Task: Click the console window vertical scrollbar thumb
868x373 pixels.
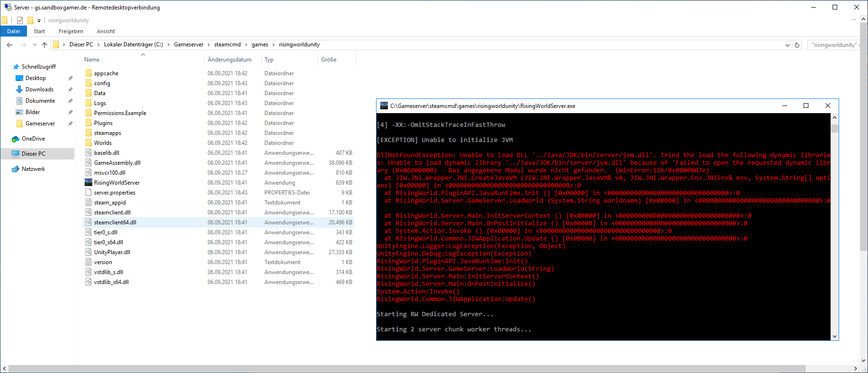Action: click(834, 128)
